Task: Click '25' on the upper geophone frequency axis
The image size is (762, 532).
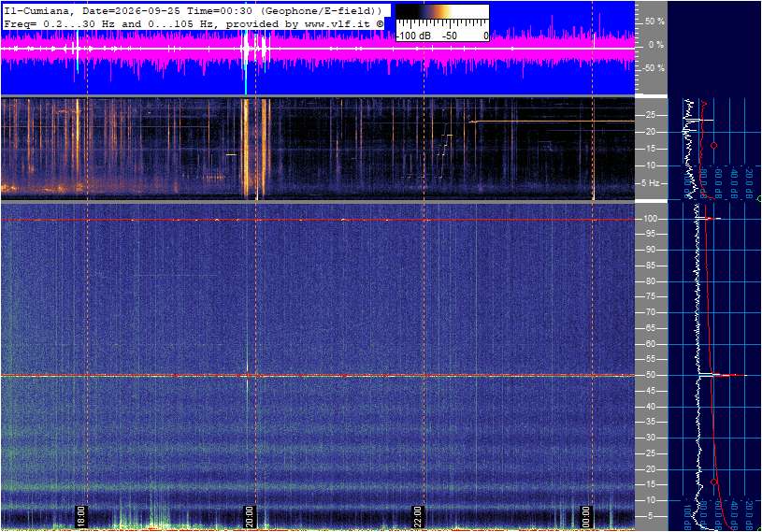Action: [650, 115]
